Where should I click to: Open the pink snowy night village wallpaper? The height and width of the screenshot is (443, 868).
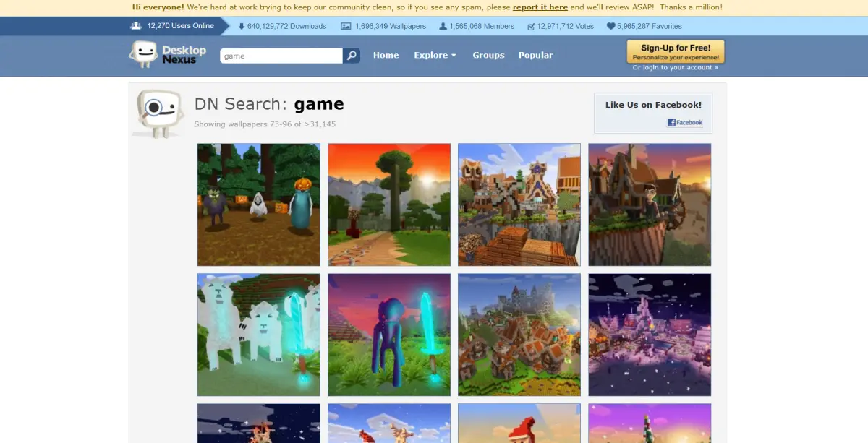650,335
